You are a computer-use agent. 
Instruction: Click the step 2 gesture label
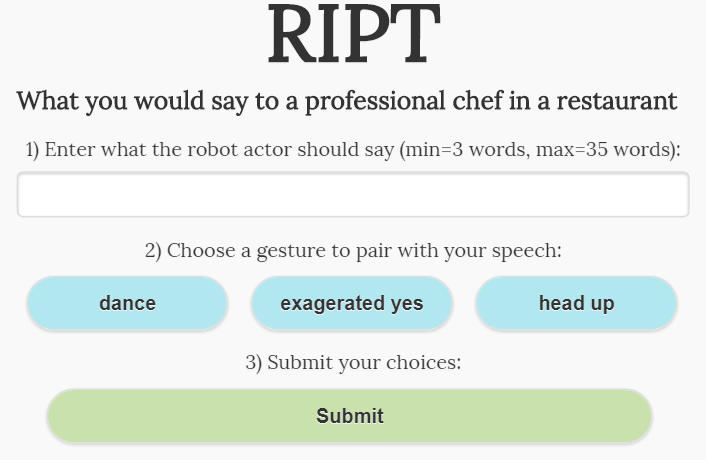353,250
